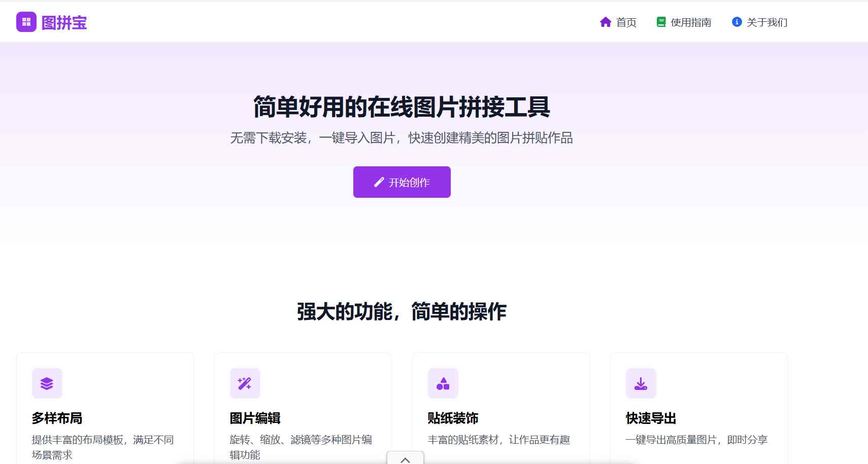This screenshot has height=464, width=868.
Task: Click the download icon on 快速导出 card
Action: pos(641,383)
